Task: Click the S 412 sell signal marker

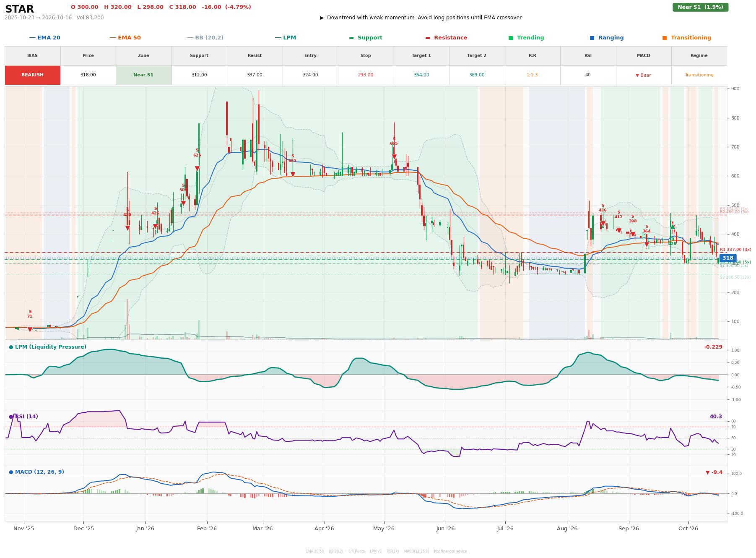Action: point(619,230)
